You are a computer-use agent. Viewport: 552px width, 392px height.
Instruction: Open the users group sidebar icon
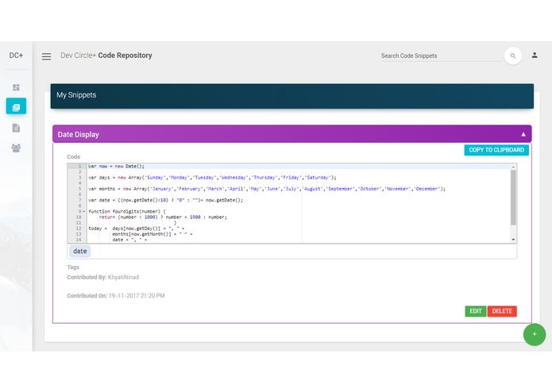pos(16,148)
